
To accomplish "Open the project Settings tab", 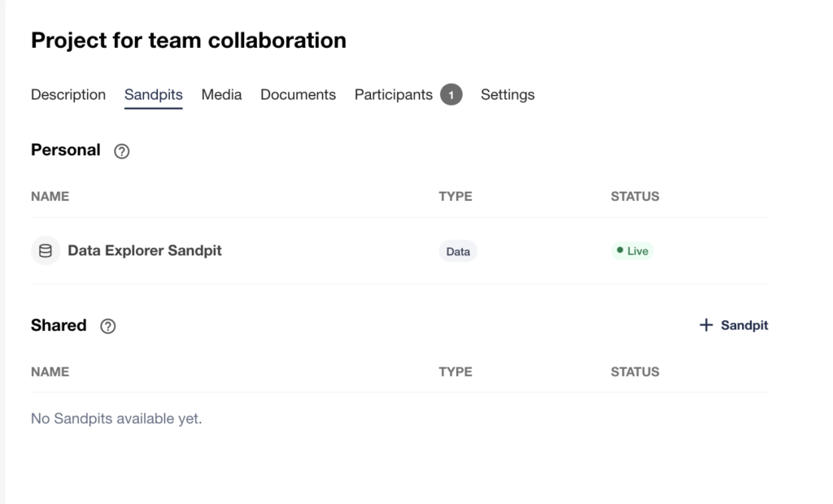I will pos(508,95).
